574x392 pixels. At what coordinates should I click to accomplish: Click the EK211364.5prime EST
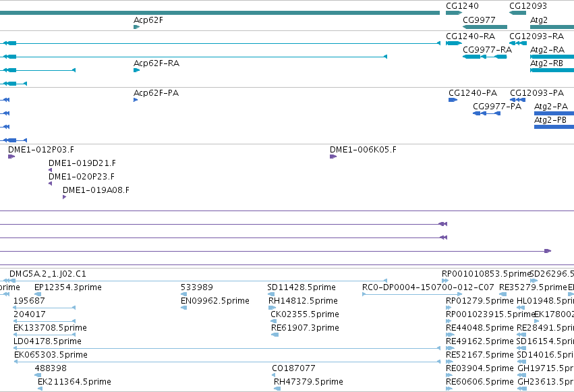click(40, 389)
